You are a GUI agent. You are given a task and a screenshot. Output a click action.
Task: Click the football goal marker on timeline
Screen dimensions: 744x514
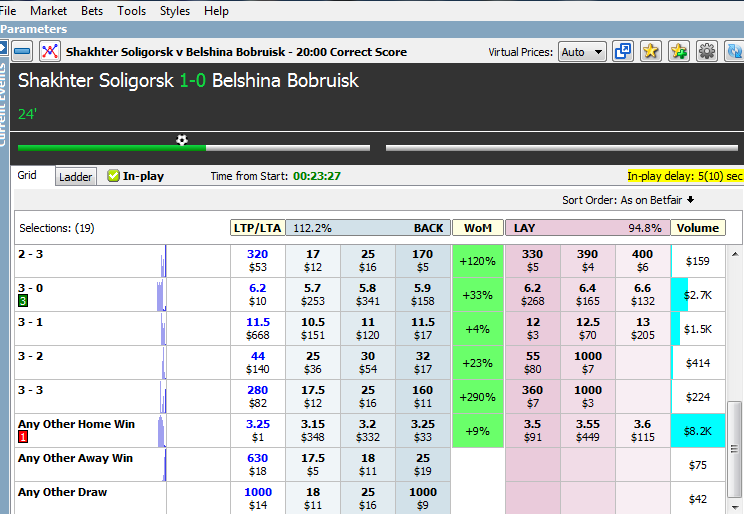tap(182, 140)
